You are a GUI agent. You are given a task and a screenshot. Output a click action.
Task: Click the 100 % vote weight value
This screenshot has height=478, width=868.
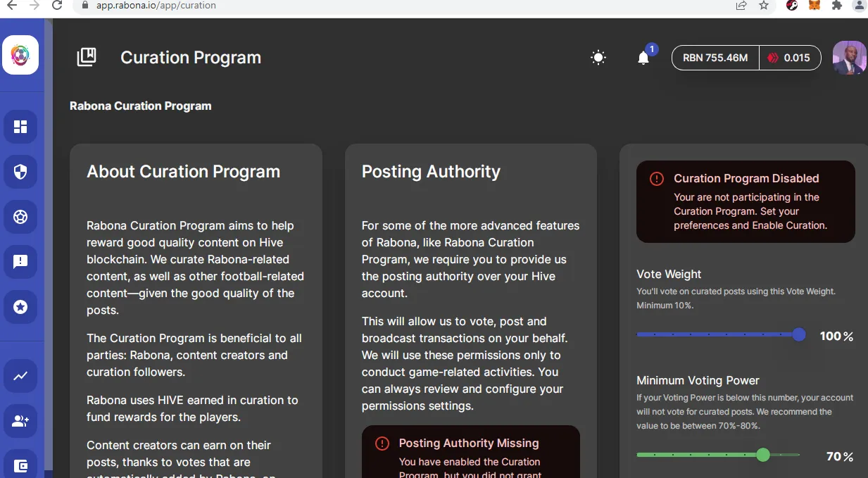coord(836,337)
